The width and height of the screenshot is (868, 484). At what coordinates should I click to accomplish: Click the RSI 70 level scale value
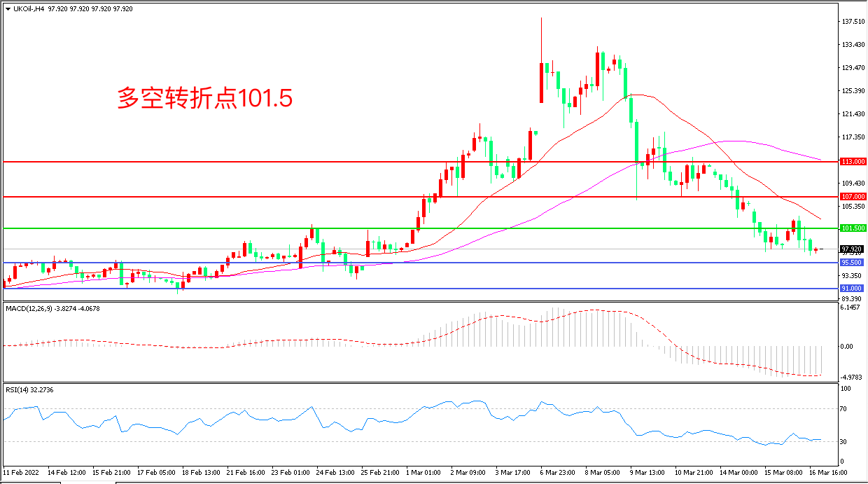pos(845,408)
